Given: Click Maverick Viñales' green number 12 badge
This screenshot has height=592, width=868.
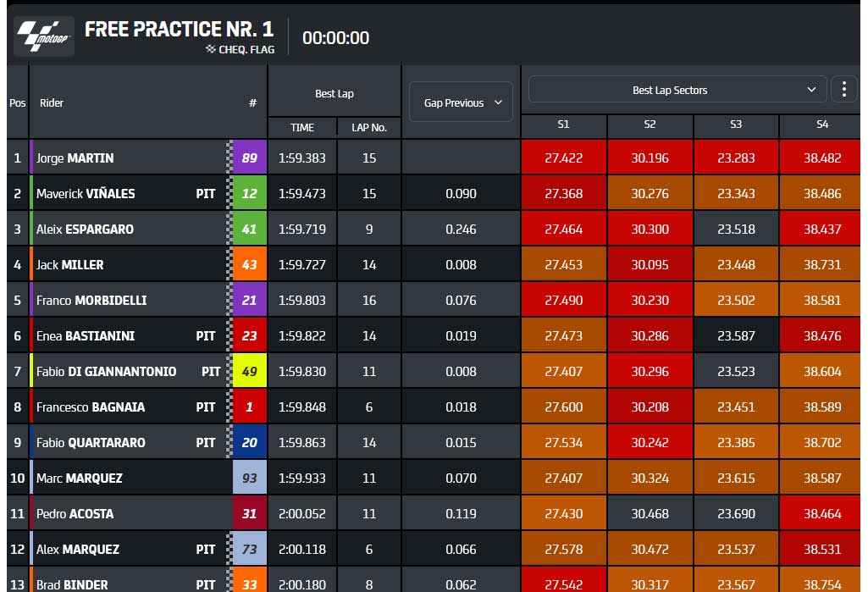Looking at the screenshot, I should tap(249, 193).
